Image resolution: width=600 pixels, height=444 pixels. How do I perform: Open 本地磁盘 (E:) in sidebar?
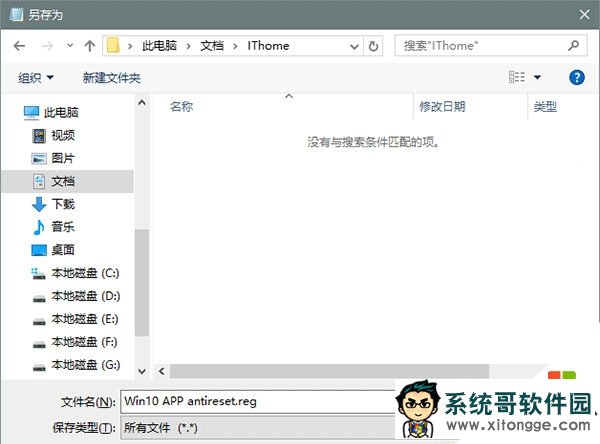[x=85, y=319]
